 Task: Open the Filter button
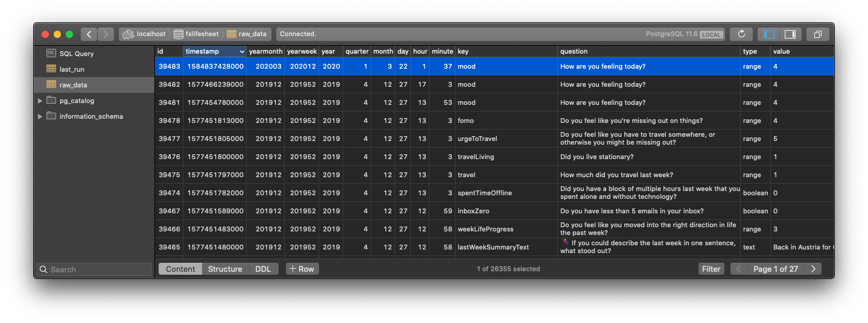tap(711, 269)
